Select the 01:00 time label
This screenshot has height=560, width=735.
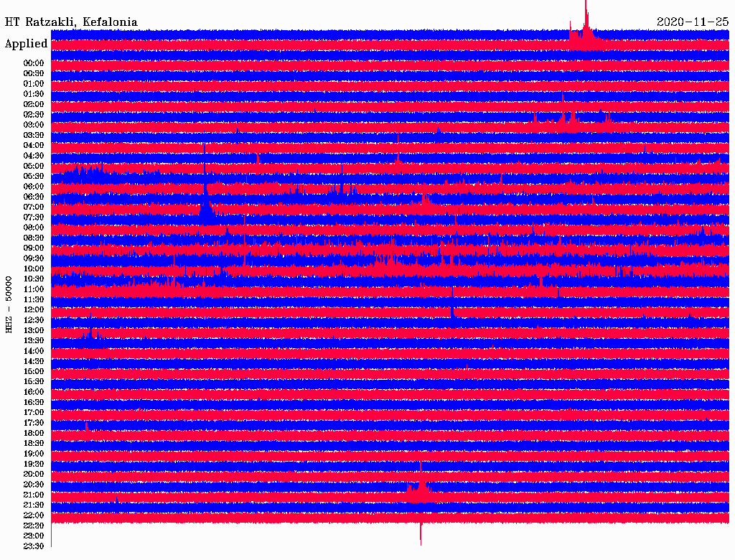coord(34,84)
